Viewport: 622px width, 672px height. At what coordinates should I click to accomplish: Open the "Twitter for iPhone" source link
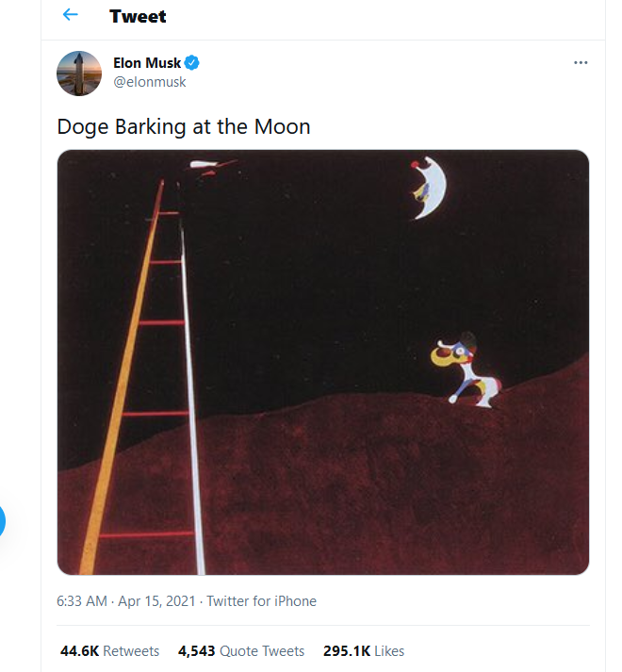(x=261, y=601)
